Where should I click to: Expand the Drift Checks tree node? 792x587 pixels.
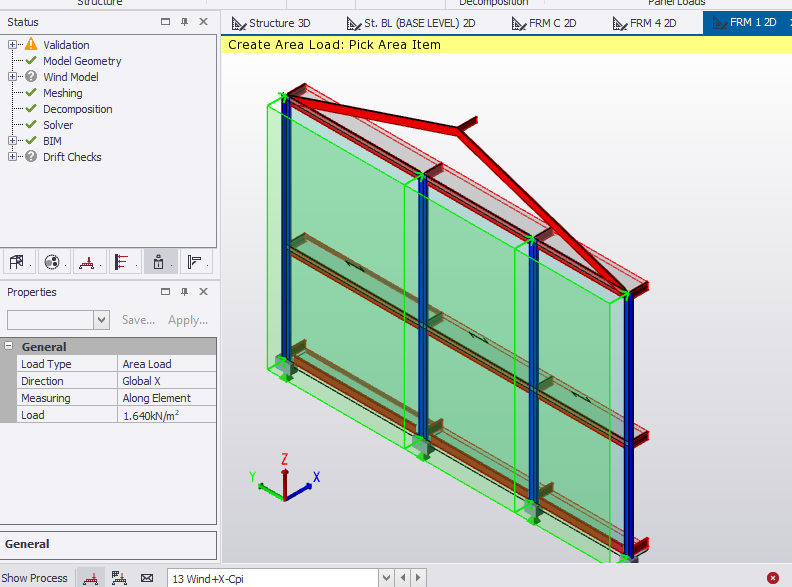pyautogui.click(x=12, y=157)
